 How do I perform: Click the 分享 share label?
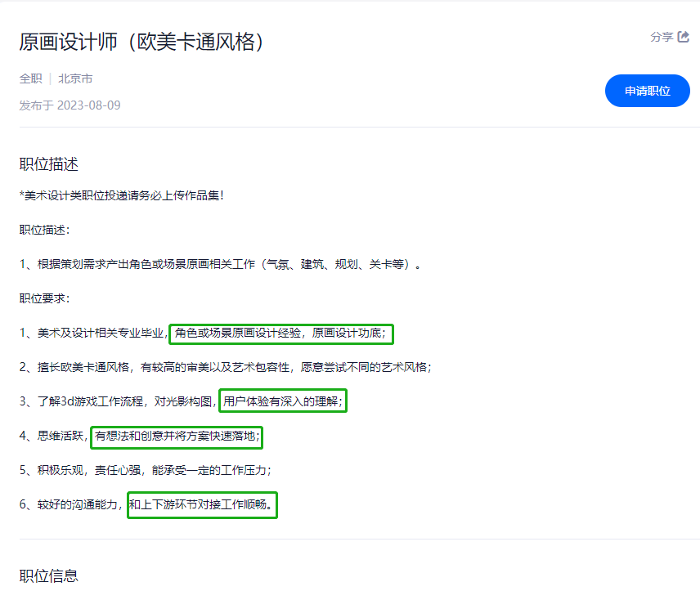click(x=662, y=37)
